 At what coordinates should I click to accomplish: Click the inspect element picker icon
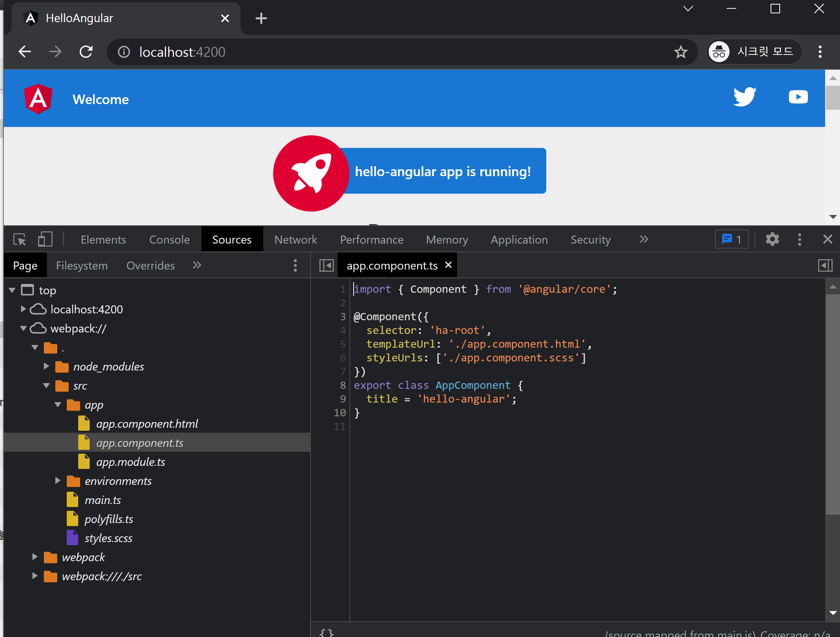pyautogui.click(x=19, y=239)
